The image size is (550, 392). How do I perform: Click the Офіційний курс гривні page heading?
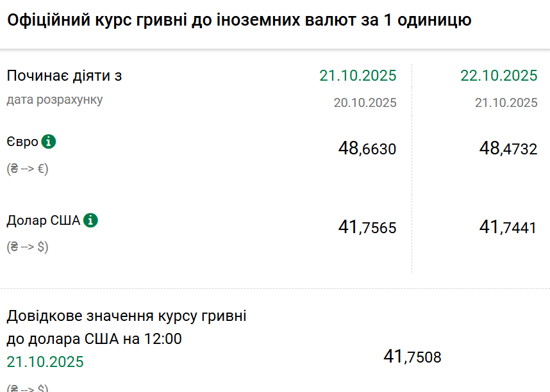239,20
